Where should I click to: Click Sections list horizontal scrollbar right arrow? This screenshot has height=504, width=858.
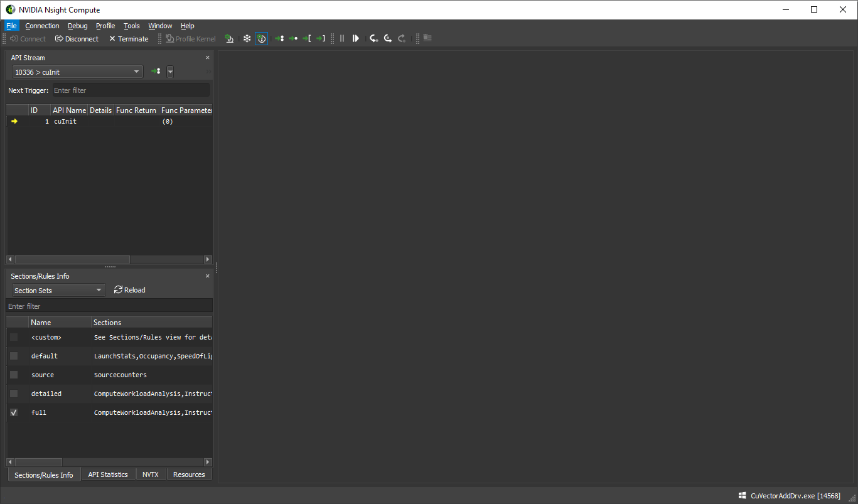point(208,463)
